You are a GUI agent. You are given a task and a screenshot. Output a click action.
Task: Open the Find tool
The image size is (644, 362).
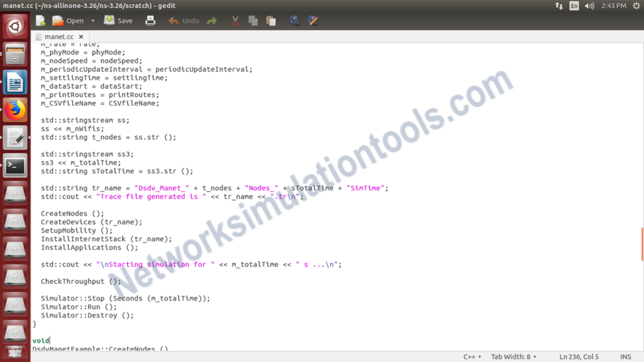(294, 20)
